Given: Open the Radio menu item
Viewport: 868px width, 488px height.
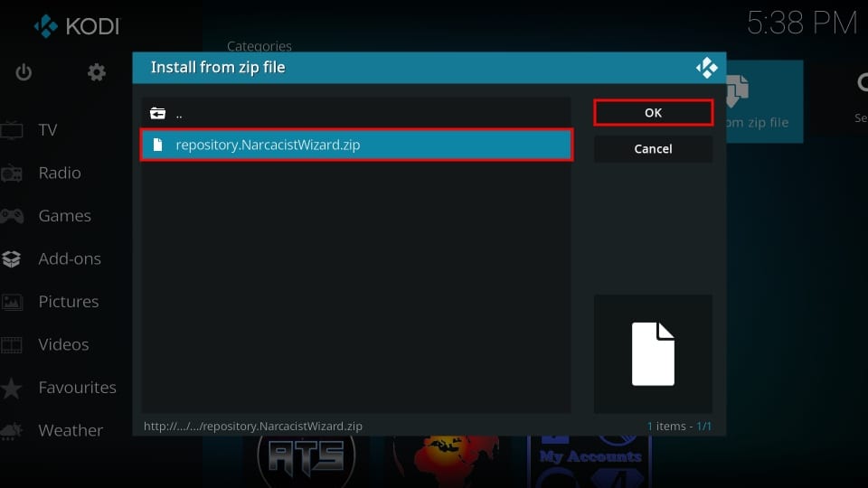Looking at the screenshot, I should point(60,173).
